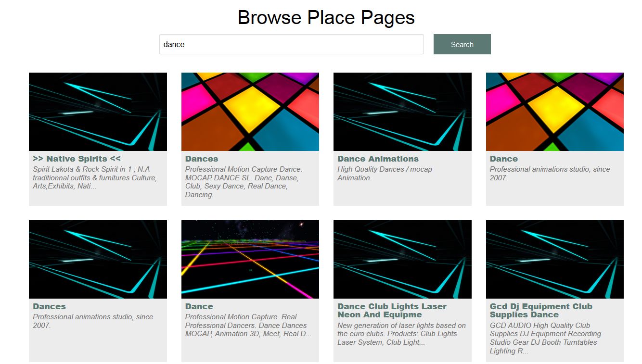Screen dimensions: 642x364
Task: Click "GCD AUDIO High Quality Club Supplies" description
Action: (545, 338)
